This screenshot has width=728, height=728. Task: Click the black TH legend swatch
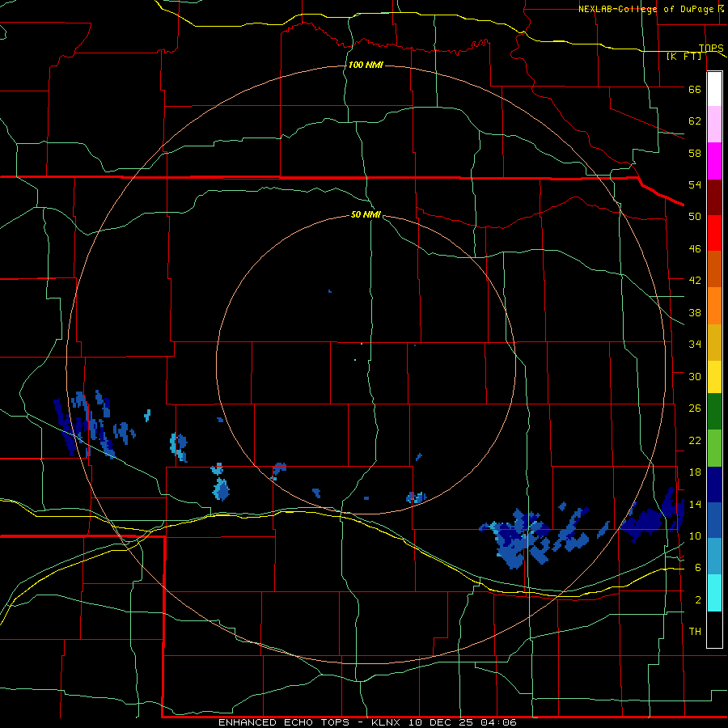[x=714, y=629]
